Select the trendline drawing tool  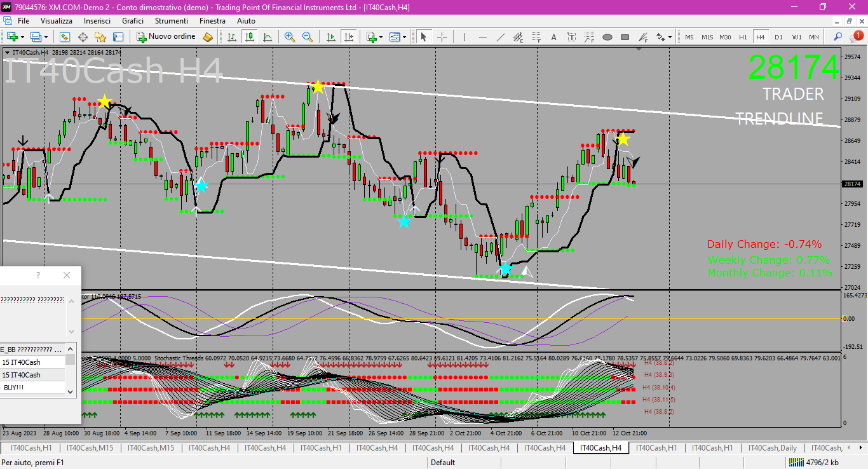500,37
